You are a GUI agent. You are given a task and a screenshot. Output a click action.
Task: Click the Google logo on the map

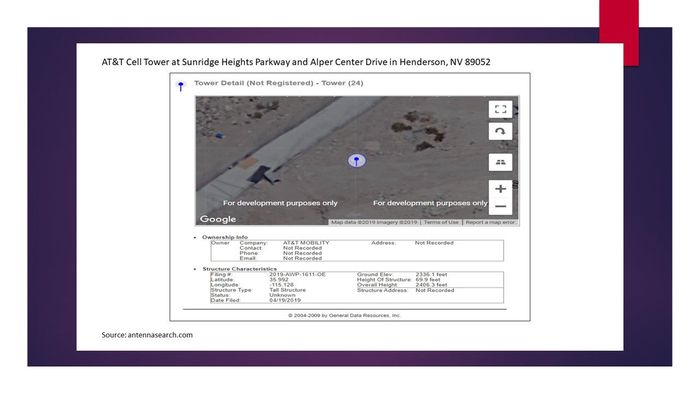click(218, 219)
